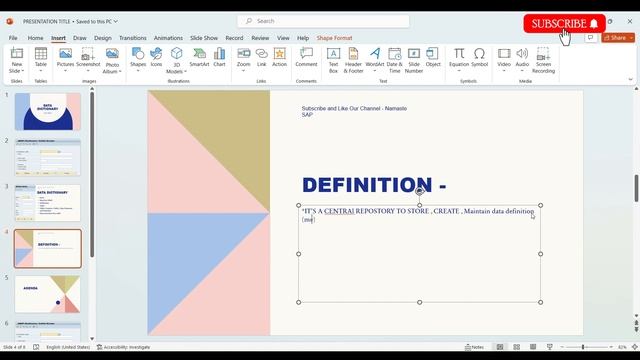The image size is (640, 360).
Task: Open the Help tab
Action: pyautogui.click(x=303, y=38)
